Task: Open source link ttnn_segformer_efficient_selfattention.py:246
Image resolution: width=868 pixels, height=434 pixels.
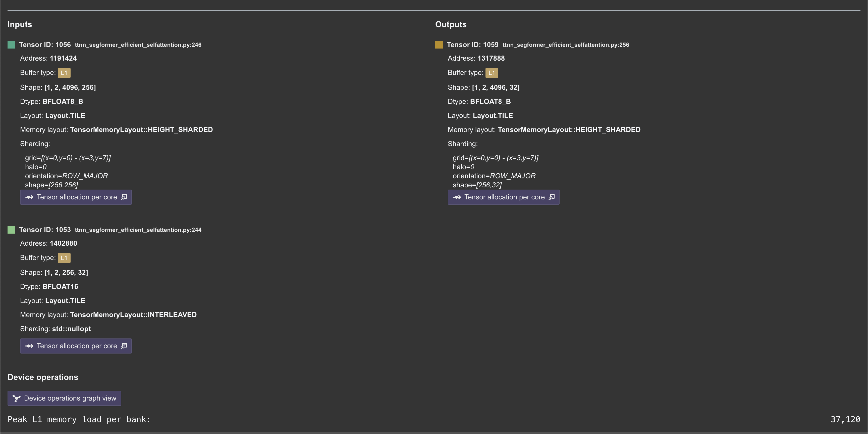Action: tap(138, 45)
